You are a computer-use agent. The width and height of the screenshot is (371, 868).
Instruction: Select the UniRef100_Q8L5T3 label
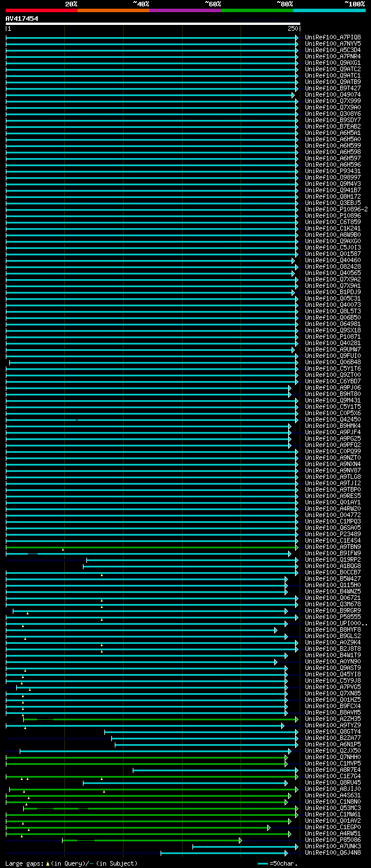pos(333,311)
